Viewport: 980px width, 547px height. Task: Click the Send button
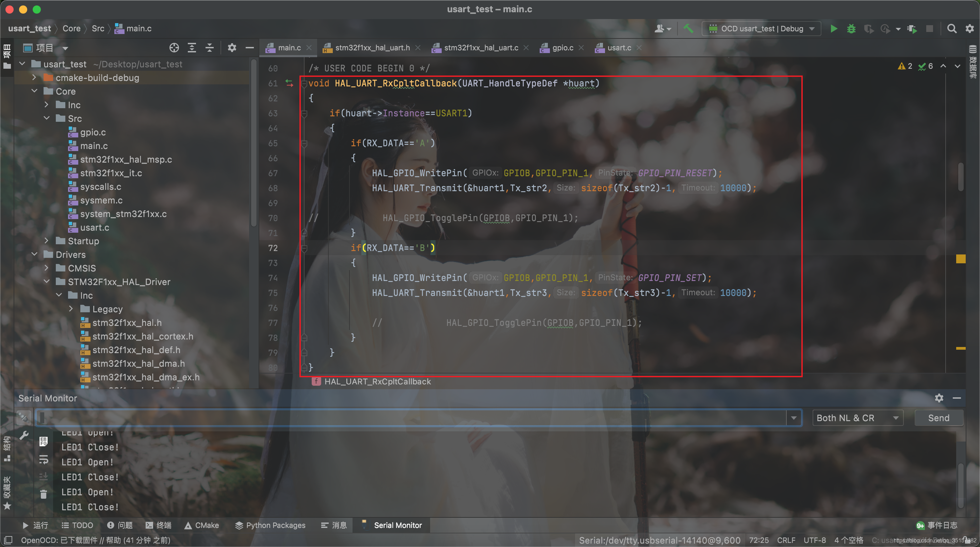tap(938, 418)
